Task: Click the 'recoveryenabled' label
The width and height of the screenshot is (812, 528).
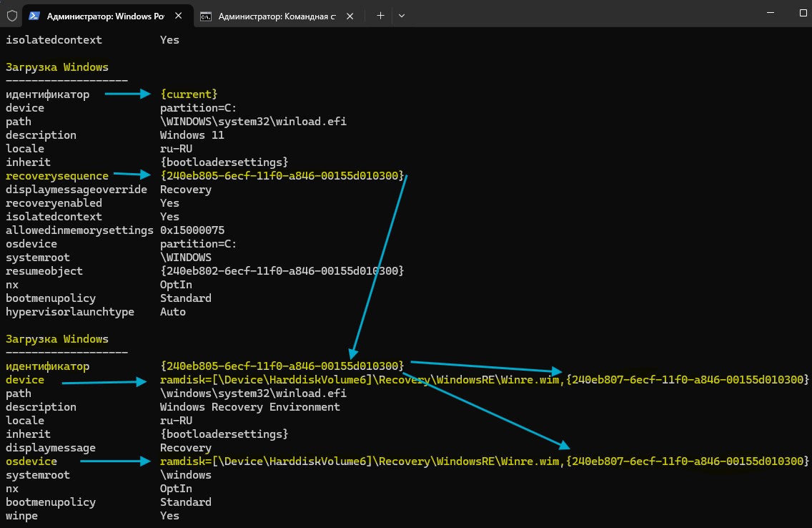Action: click(54, 203)
